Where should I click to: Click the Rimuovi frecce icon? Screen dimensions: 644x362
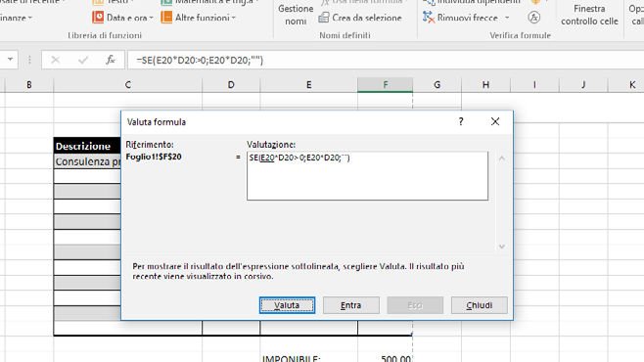pos(429,18)
